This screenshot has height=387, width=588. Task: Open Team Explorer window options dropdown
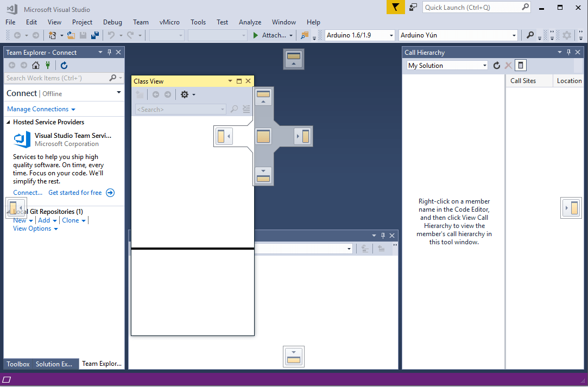tap(100, 52)
